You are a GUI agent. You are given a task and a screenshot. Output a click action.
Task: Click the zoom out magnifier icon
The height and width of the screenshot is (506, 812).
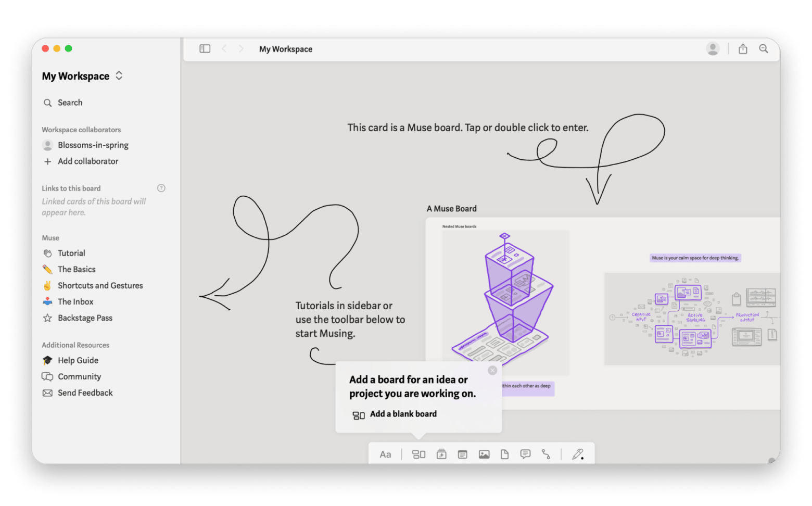point(764,48)
